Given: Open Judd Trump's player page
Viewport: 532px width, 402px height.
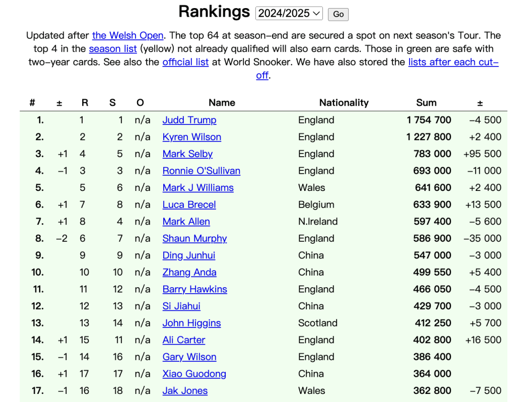Looking at the screenshot, I should click(189, 120).
